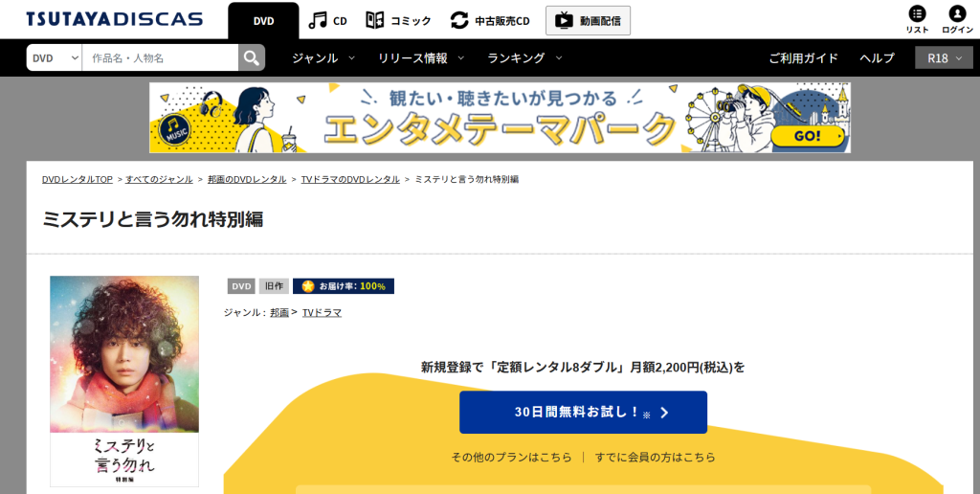Click the お届け率 100% star badge
The height and width of the screenshot is (494, 980).
[344, 286]
